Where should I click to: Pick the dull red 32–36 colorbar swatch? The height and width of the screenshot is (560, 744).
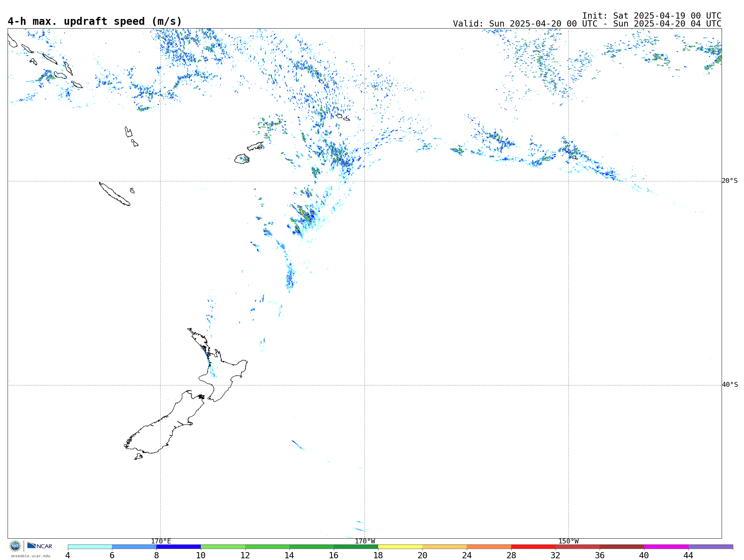click(578, 547)
